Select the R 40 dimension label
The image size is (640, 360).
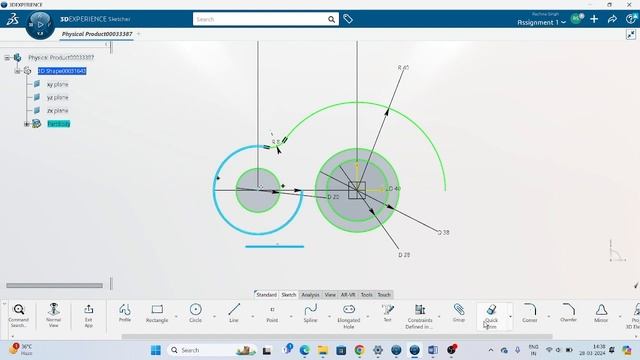(403, 67)
